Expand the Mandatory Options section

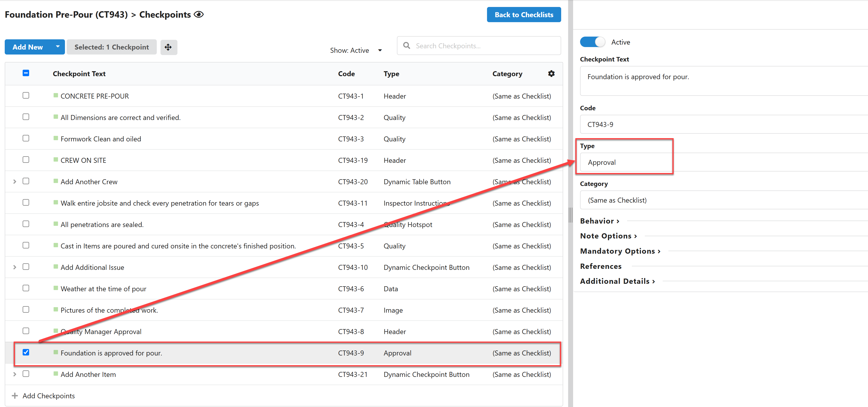[620, 251]
